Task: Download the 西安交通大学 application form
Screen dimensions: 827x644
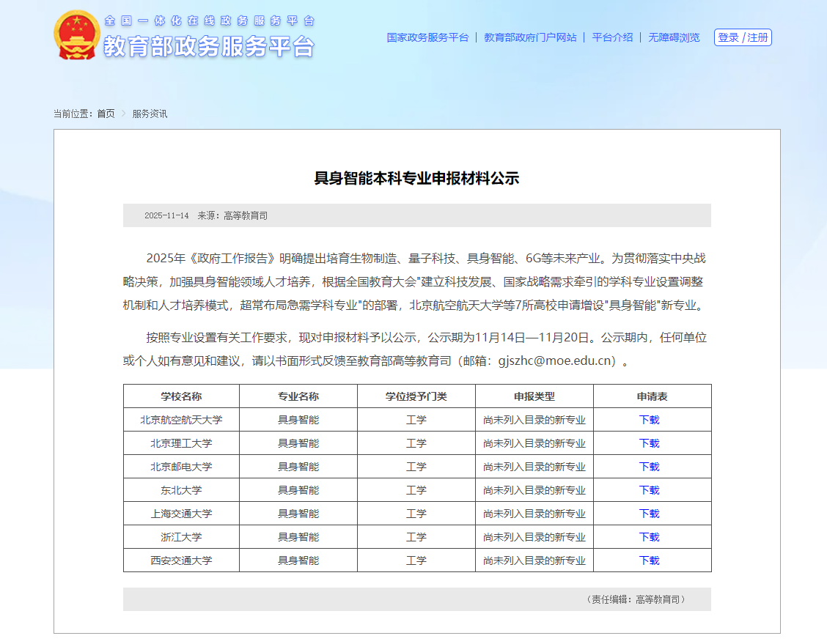Action: tap(649, 560)
